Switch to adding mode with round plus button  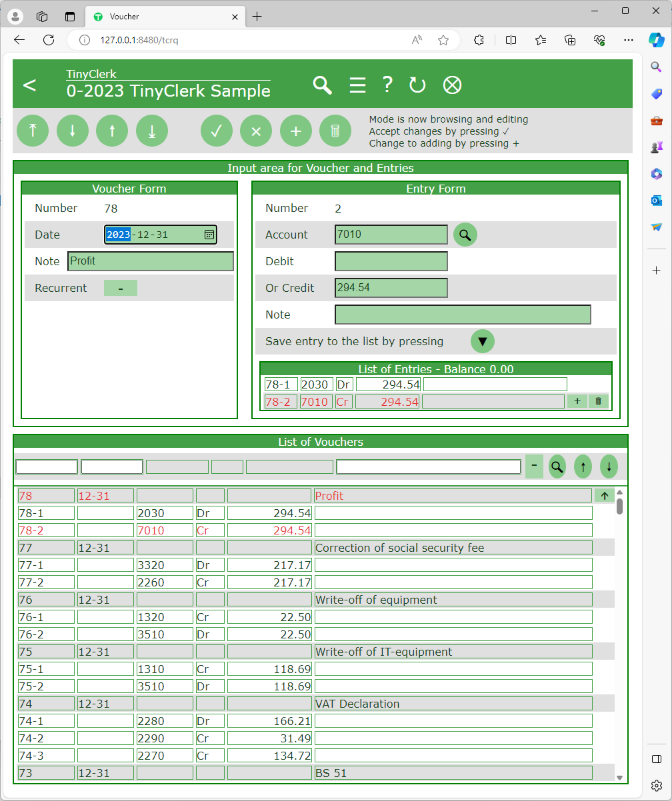296,131
